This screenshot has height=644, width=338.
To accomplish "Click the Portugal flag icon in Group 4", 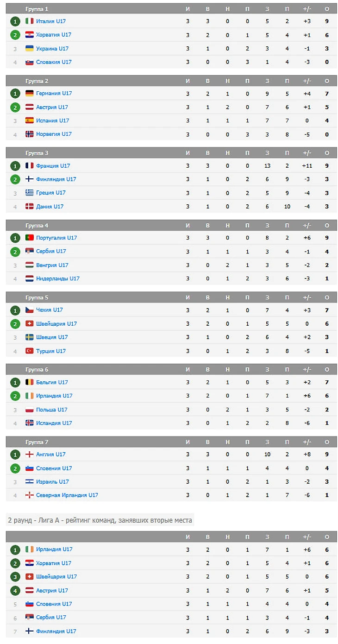I will [x=30, y=238].
